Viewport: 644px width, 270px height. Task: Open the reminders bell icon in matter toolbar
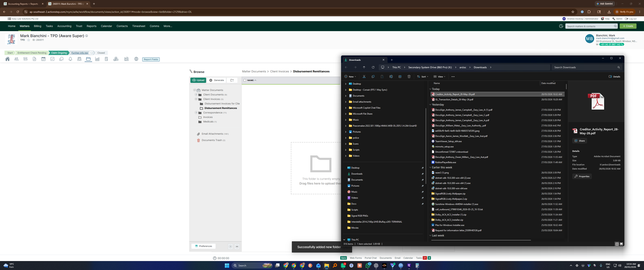(71, 59)
